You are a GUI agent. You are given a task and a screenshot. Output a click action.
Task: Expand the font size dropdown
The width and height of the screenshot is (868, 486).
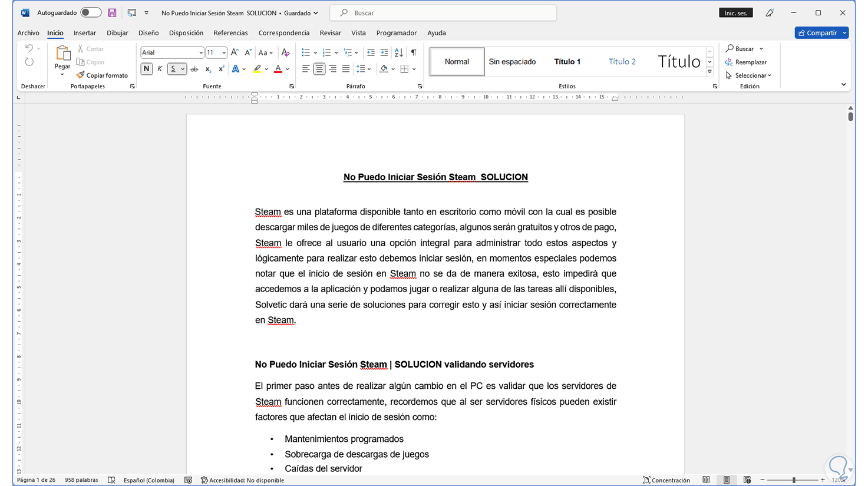(x=224, y=53)
